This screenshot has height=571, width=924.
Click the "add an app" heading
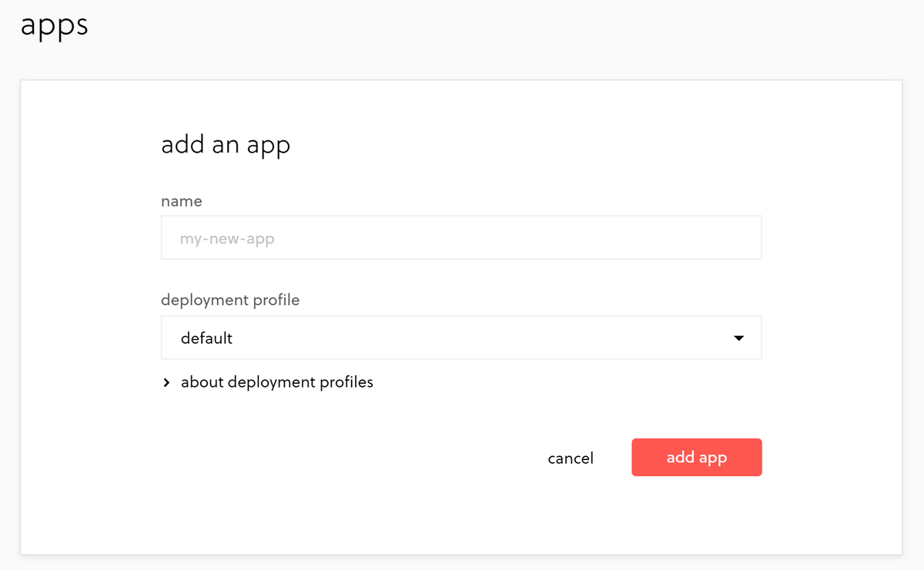[x=226, y=145]
